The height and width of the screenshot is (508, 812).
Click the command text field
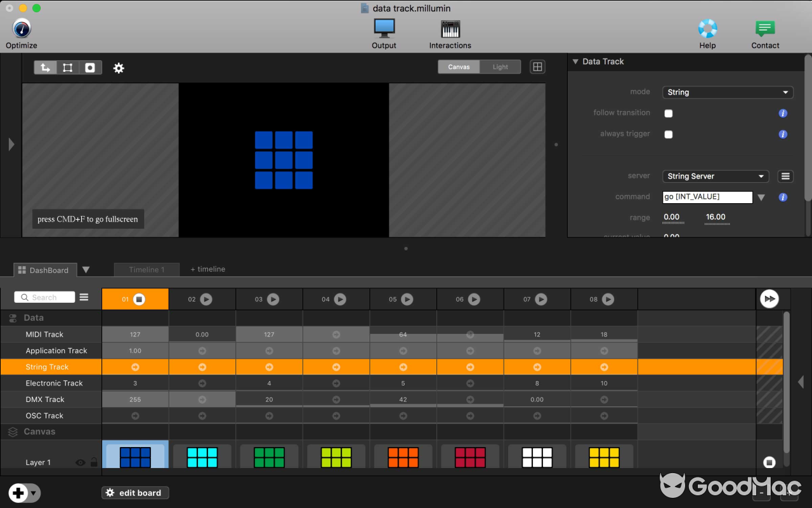[707, 197]
